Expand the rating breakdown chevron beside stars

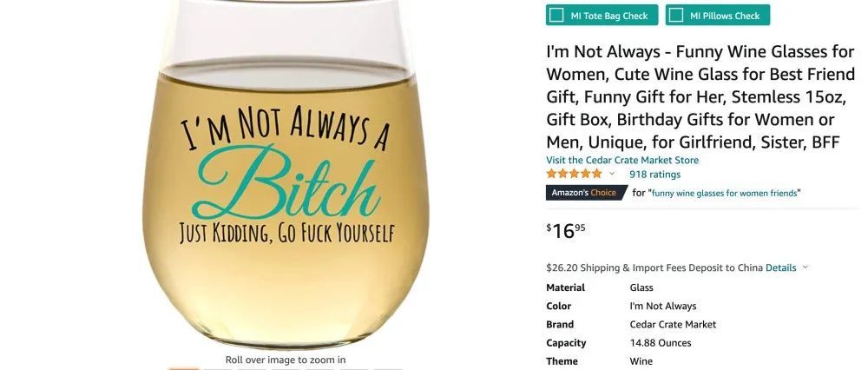click(612, 174)
